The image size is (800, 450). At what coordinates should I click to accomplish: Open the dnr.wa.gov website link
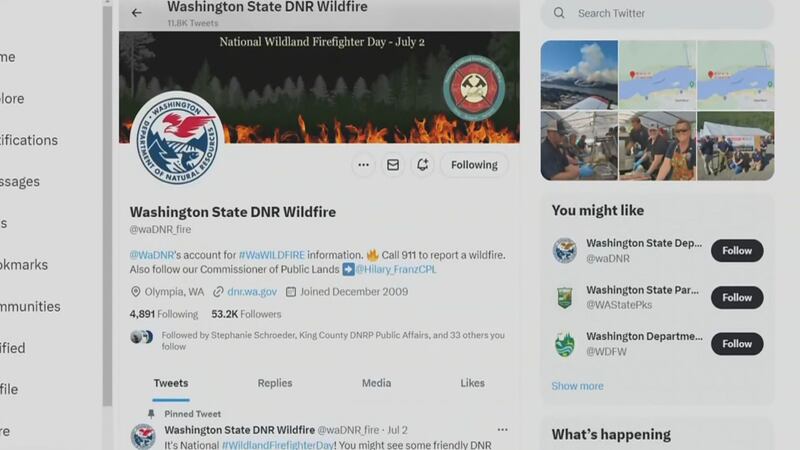point(252,292)
